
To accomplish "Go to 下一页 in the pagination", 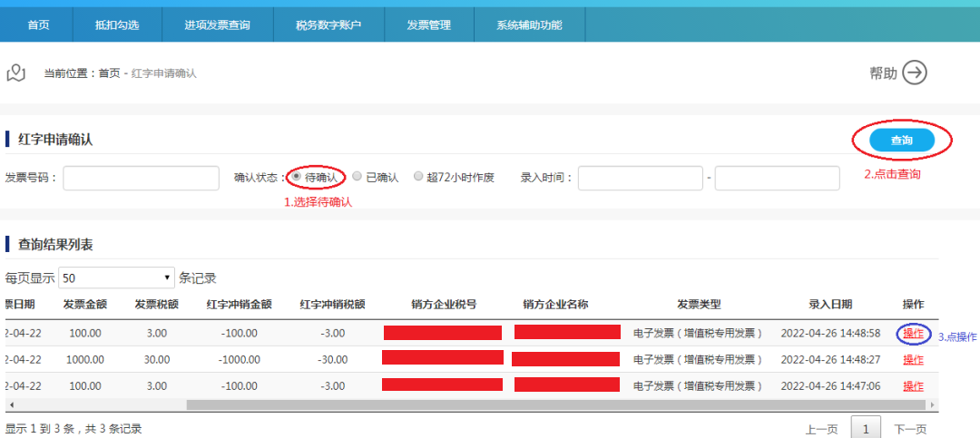I will click(910, 429).
